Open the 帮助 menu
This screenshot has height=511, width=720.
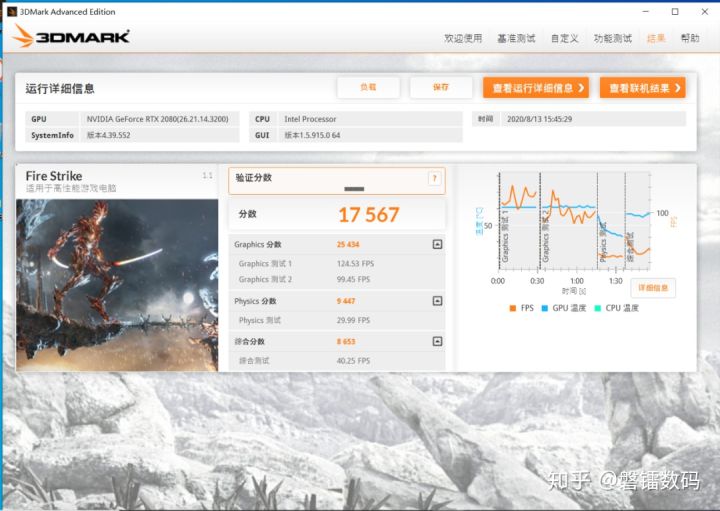click(690, 38)
